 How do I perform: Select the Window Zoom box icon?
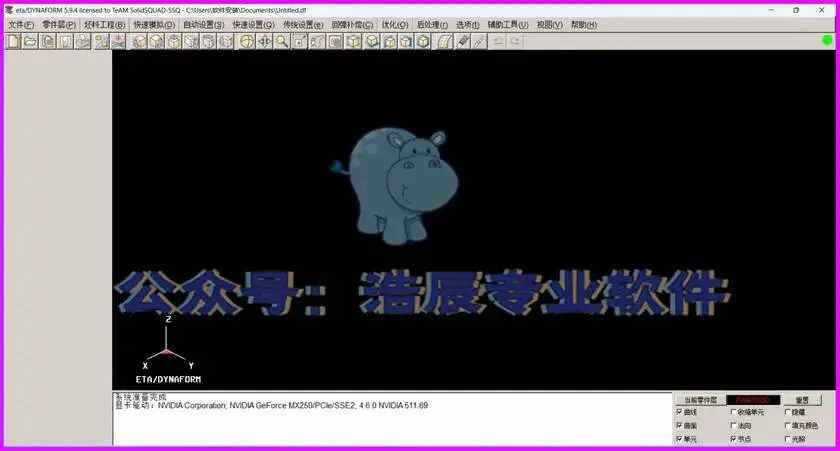coord(299,41)
